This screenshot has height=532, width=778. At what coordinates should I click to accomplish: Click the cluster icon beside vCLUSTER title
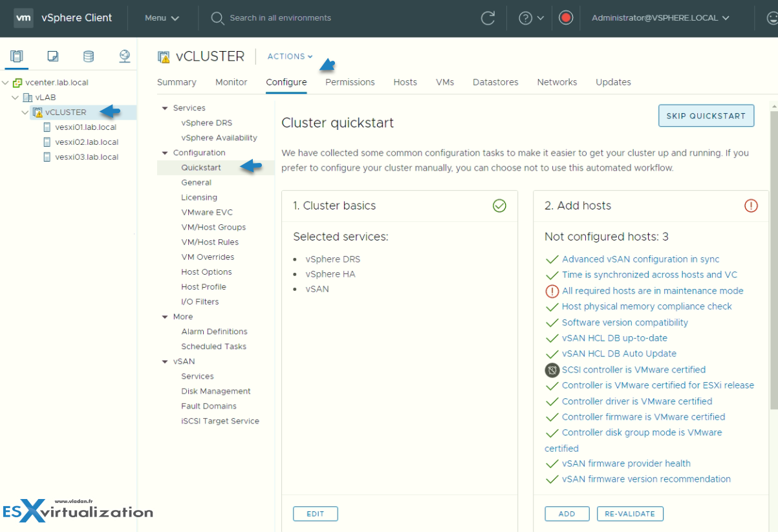164,57
